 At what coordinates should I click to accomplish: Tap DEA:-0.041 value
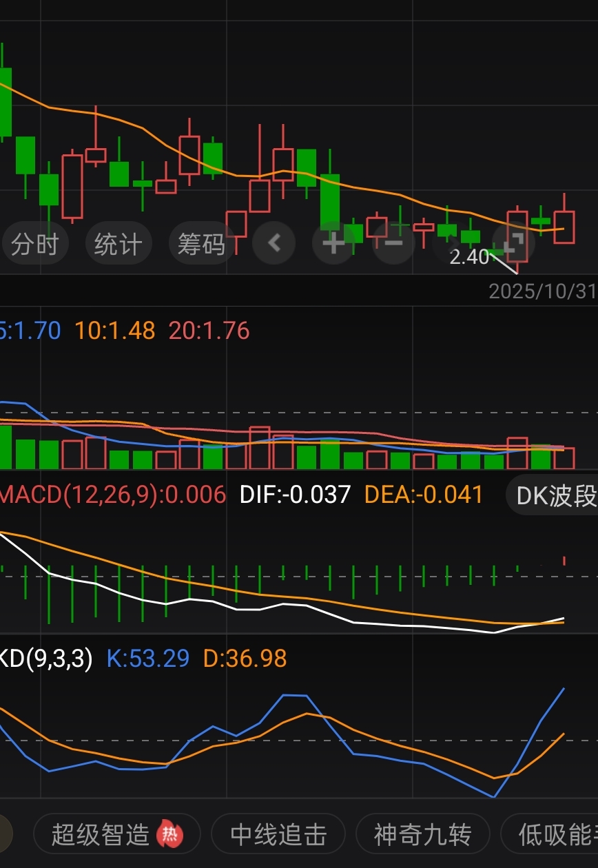pos(424,495)
